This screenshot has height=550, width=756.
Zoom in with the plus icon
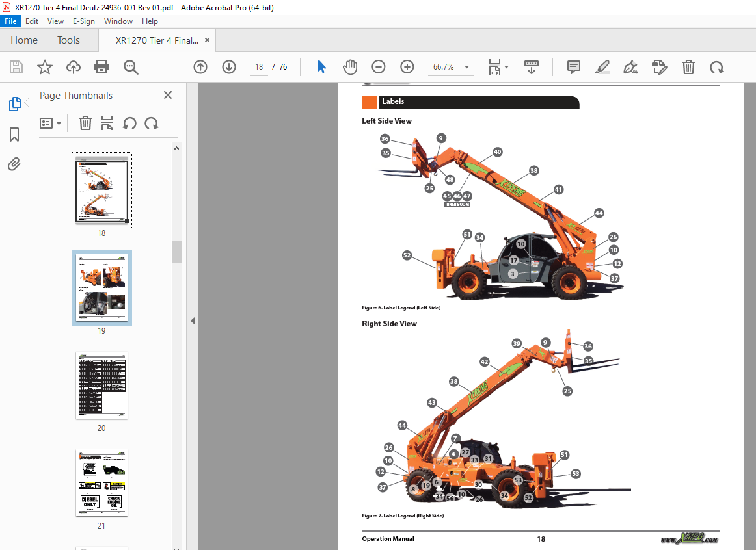[407, 67]
